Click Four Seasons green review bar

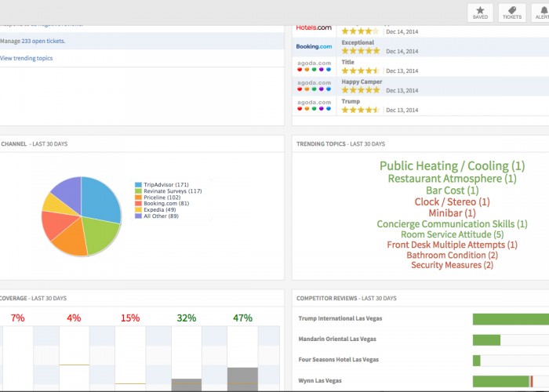point(477,361)
